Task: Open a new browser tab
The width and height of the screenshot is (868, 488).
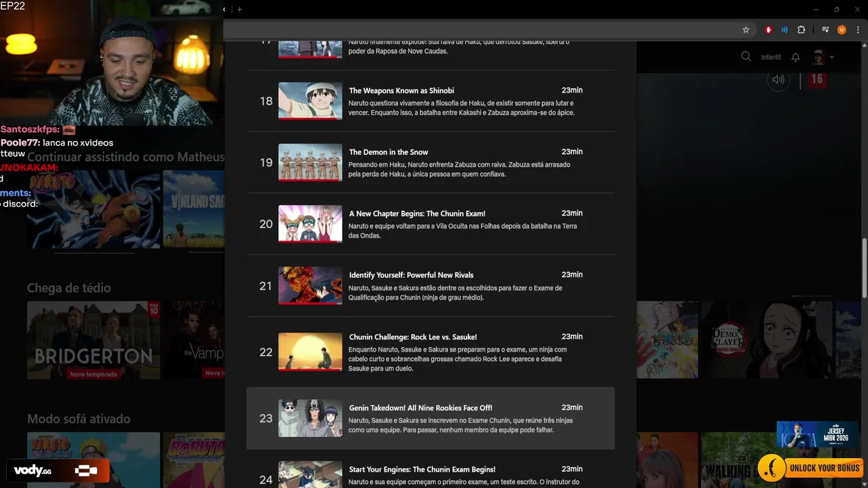Action: pyautogui.click(x=239, y=9)
